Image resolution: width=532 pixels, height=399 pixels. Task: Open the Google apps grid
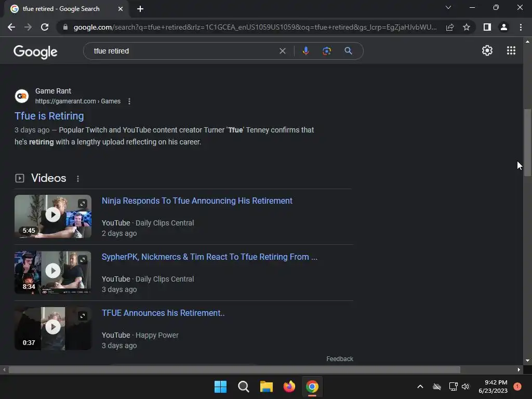click(511, 50)
